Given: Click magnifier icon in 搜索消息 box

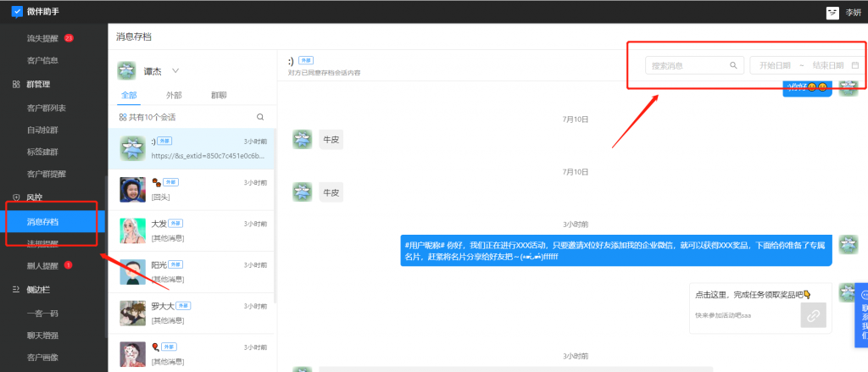Looking at the screenshot, I should pos(733,65).
